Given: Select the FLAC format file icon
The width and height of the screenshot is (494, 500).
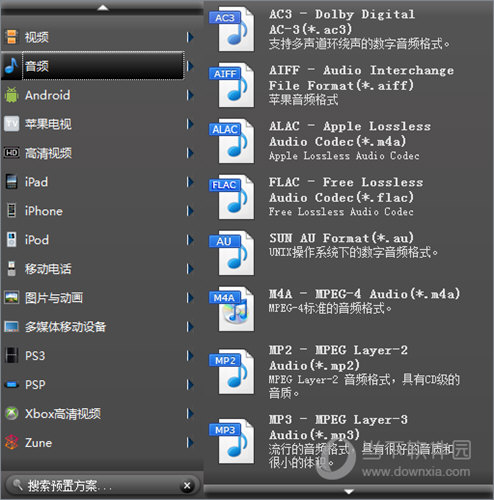Looking at the screenshot, I should (x=232, y=198).
